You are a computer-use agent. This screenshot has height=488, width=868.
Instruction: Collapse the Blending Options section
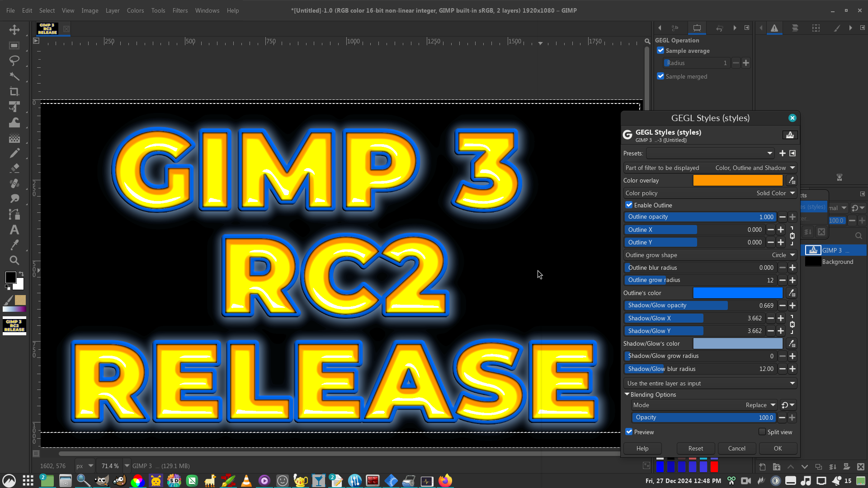(627, 394)
